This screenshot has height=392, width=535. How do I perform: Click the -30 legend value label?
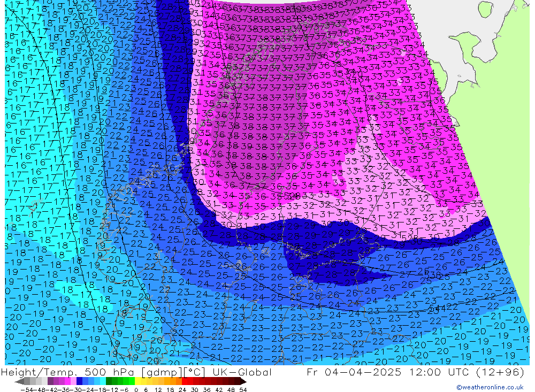[x=76, y=390]
